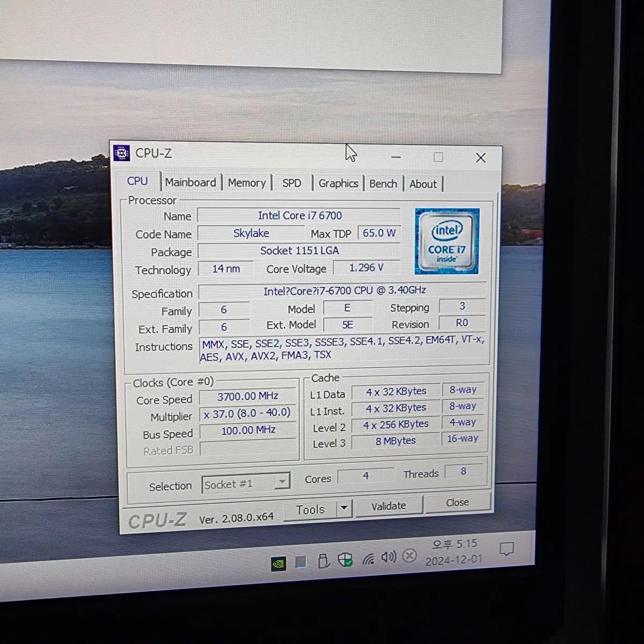644x644 pixels.
Task: Click the Specification field i7-6700 CPU @ 3.40GHz
Action: [x=343, y=290]
